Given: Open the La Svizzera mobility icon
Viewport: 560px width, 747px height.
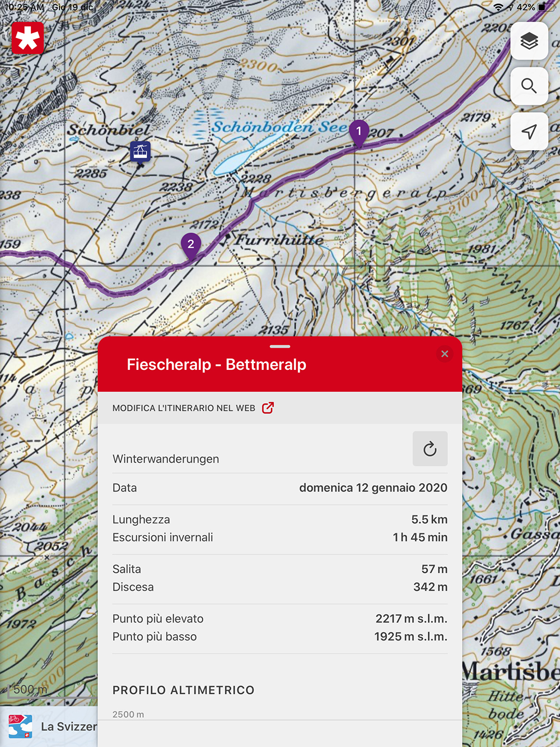Looking at the screenshot, I should tap(20, 726).
